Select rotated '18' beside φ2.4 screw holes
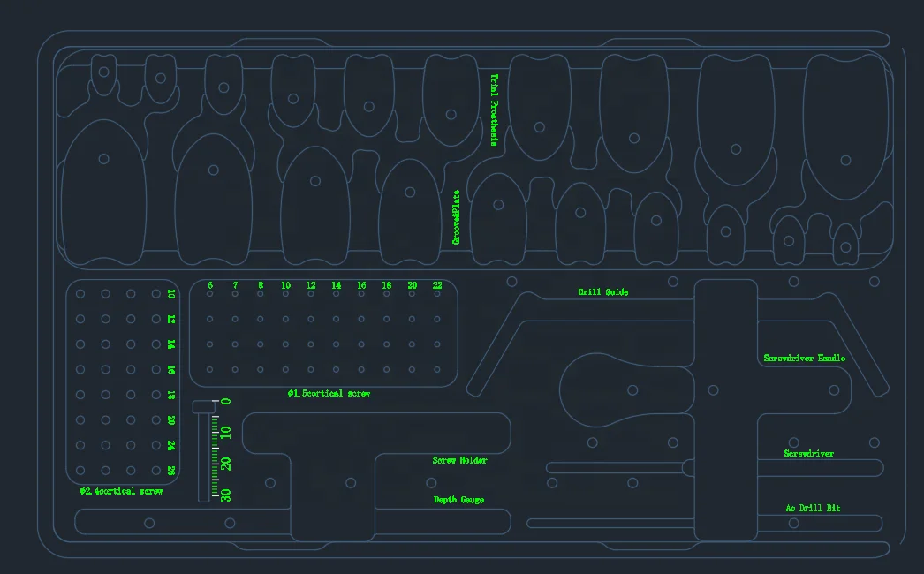 [170, 395]
